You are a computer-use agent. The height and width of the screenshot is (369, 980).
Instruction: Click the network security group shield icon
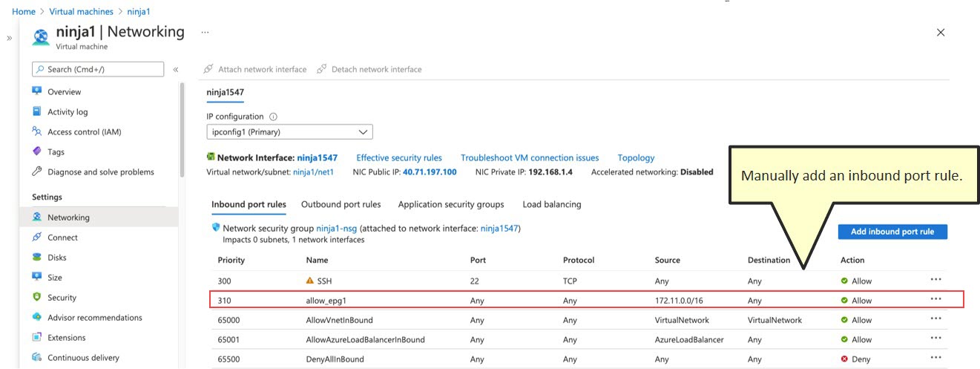[216, 228]
